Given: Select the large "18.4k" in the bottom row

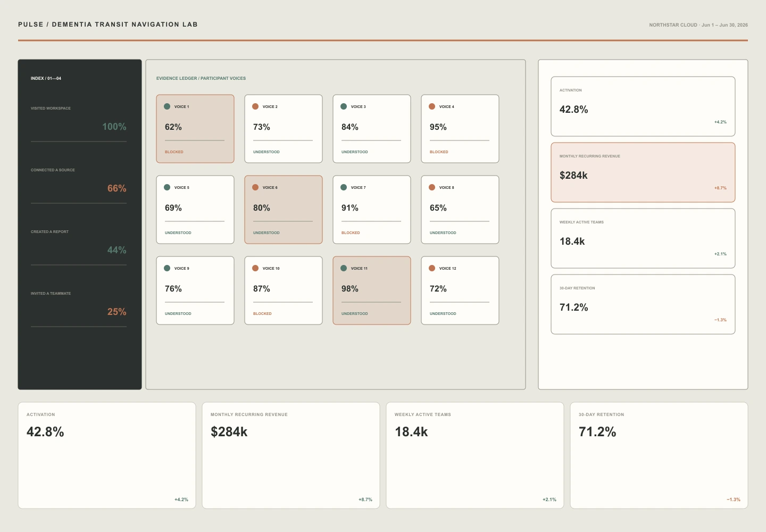Looking at the screenshot, I should [x=411, y=432].
